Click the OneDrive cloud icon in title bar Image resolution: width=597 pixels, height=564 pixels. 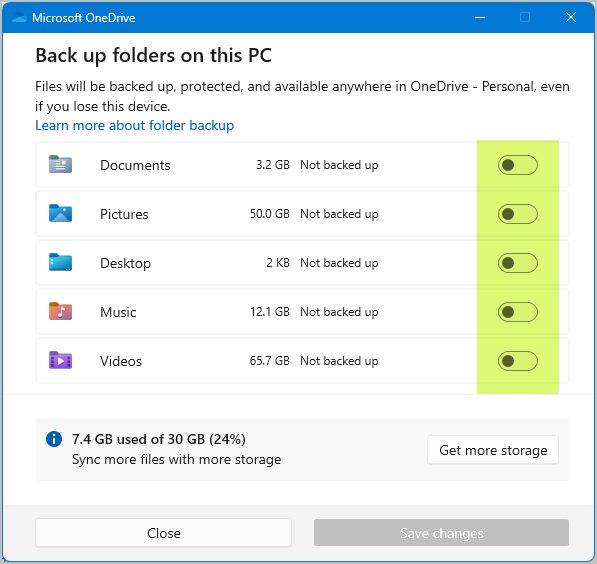click(x=19, y=18)
